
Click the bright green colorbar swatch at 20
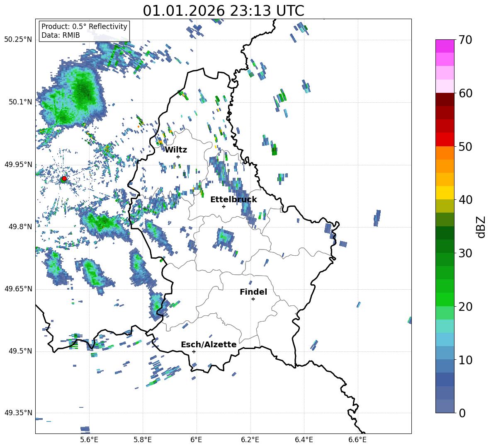tap(445, 300)
